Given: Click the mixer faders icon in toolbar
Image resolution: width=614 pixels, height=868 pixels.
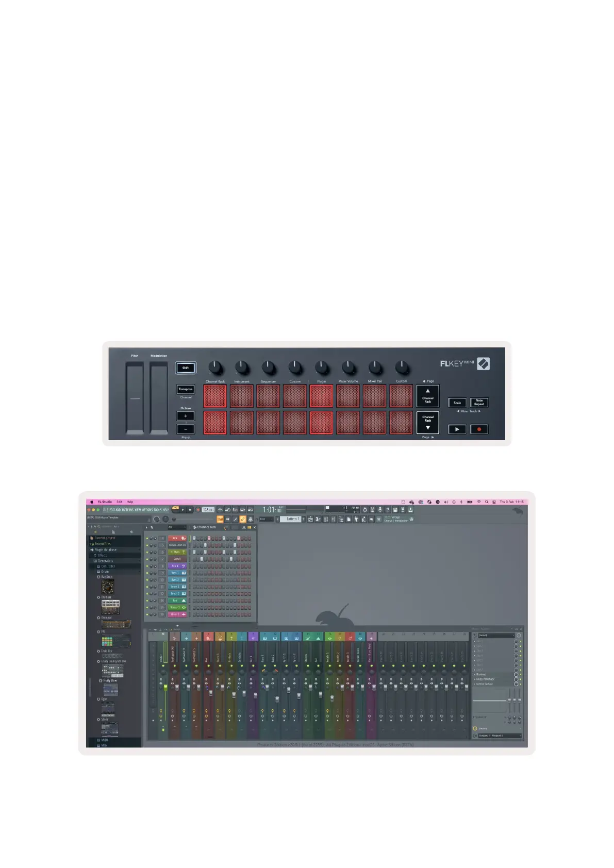Looking at the screenshot, I should click(334, 519).
